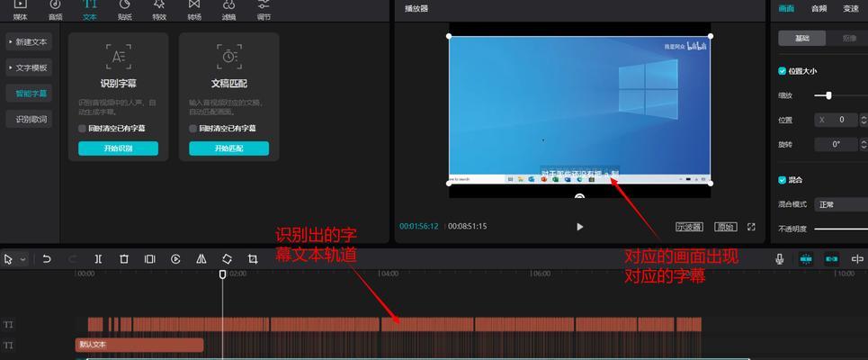Click the TI icon beside 默认文本 track
This screenshot has width=868, height=360.
[8, 346]
